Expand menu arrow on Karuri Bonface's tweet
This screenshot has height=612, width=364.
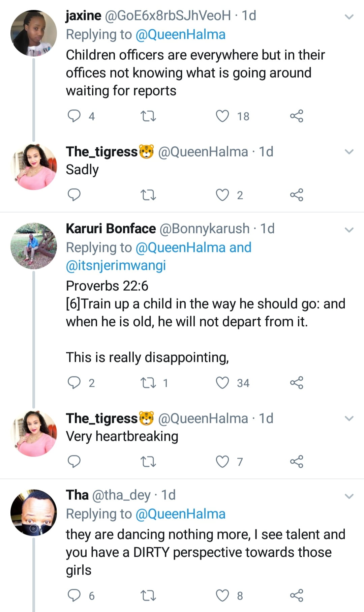pyautogui.click(x=350, y=230)
